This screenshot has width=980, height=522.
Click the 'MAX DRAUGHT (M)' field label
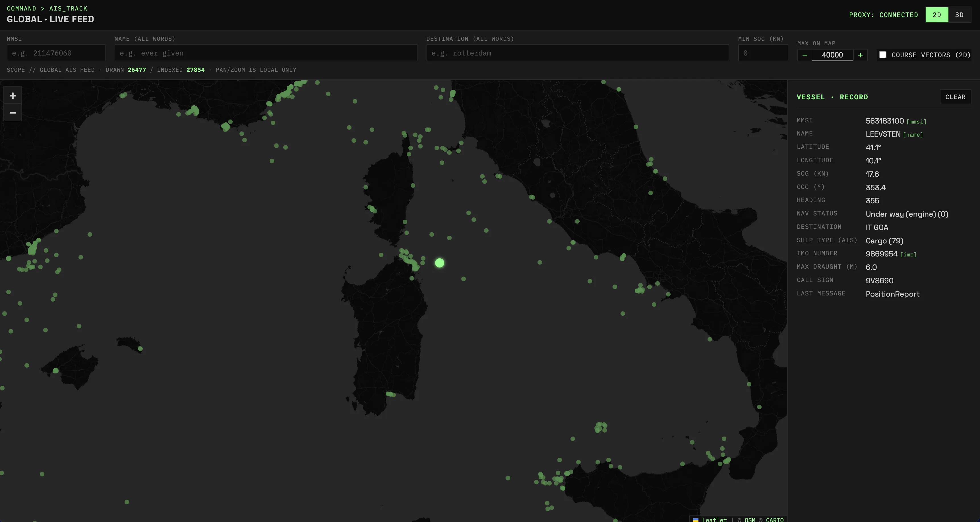pos(827,267)
